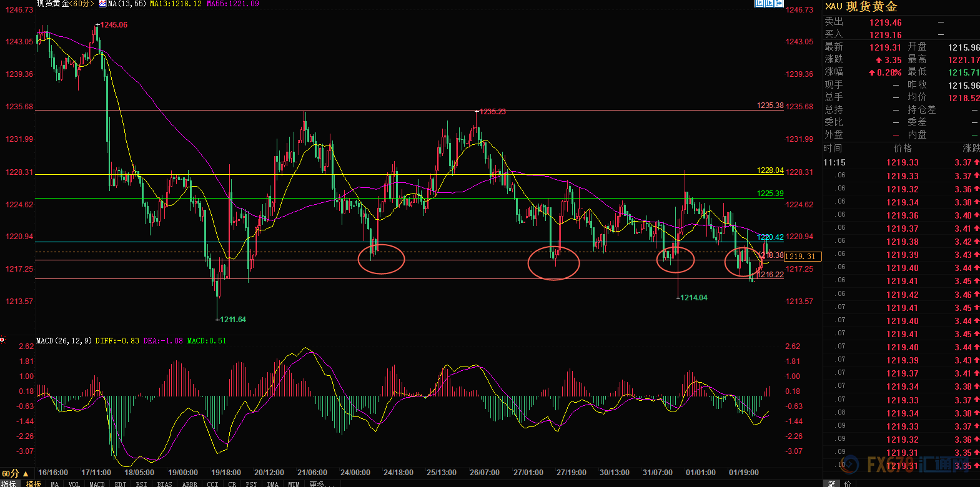The width and height of the screenshot is (980, 487).
Task: Switch to the 指标 tab
Action: pos(9,484)
